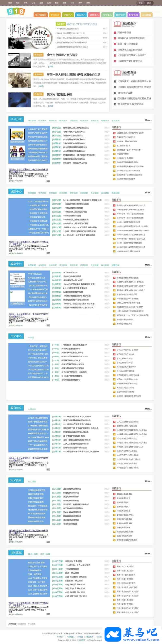Open article 英国一家人在海上漂流38天靠吃海龟肉生还

click(74, 75)
